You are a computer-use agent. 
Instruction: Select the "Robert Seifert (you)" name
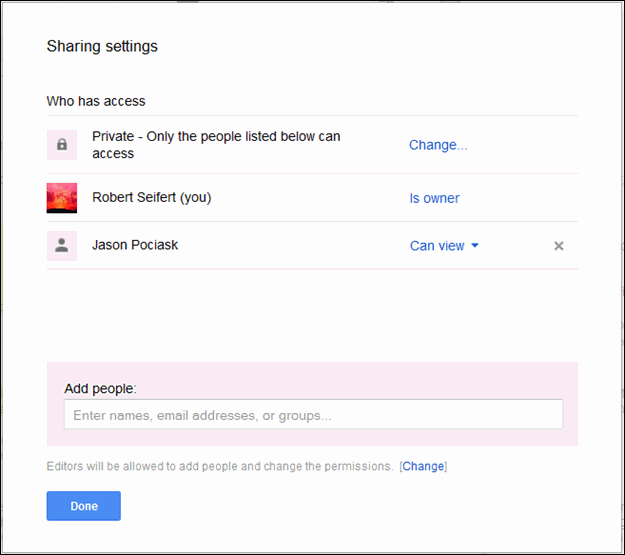coord(151,197)
